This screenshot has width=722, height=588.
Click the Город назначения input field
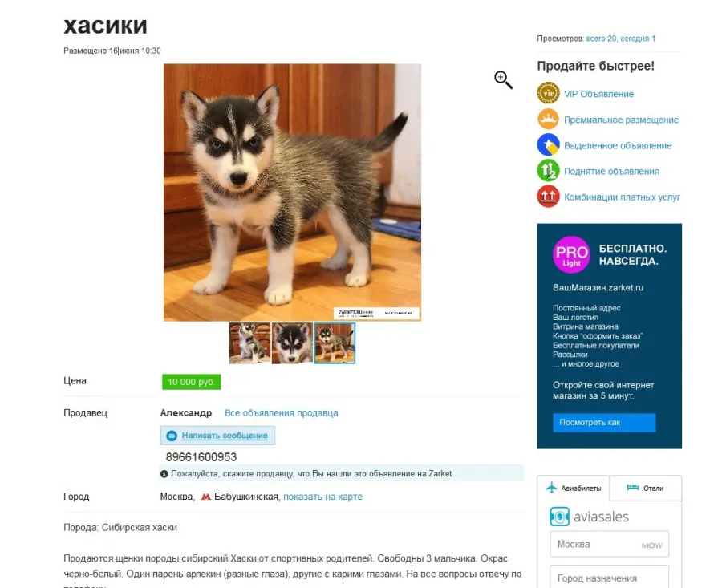coord(609,578)
